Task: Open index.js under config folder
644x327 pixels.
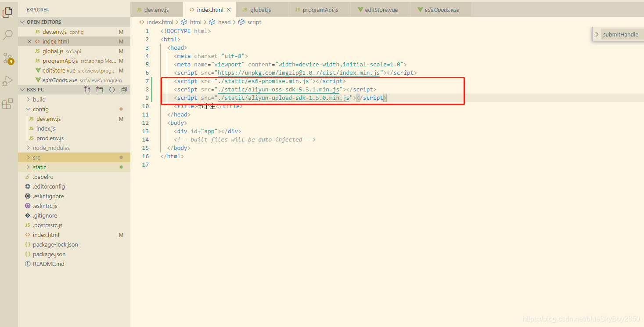Action: 74,128
